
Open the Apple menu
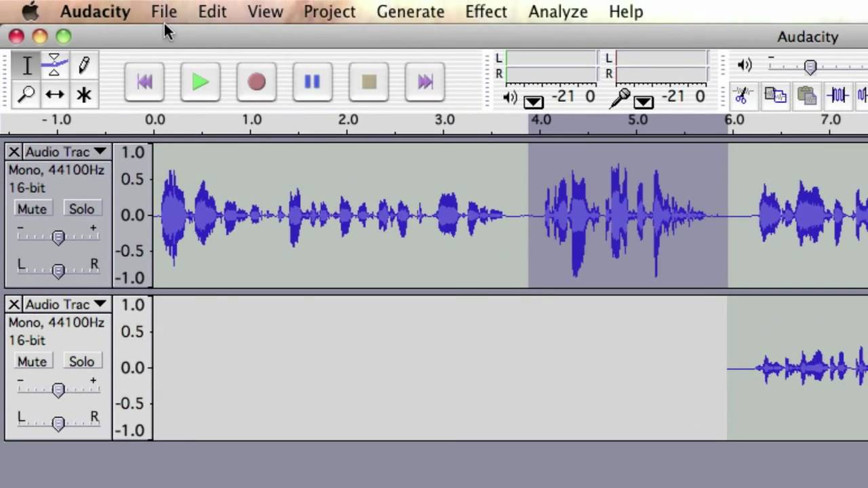(x=31, y=12)
